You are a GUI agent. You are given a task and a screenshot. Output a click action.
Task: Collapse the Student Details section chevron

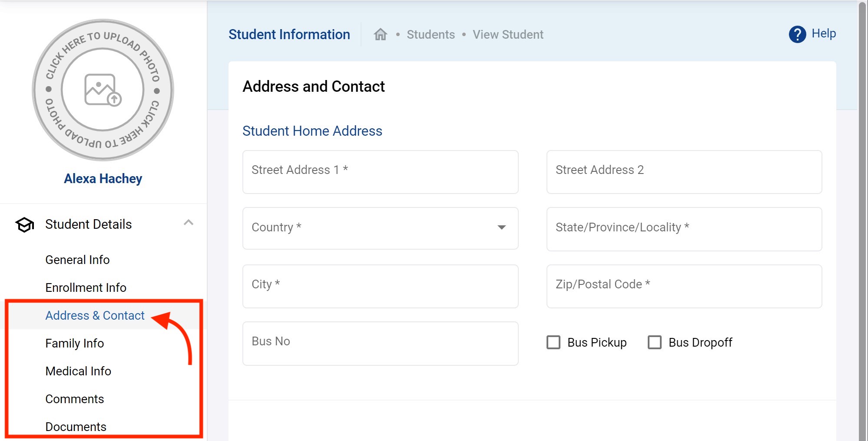click(188, 223)
